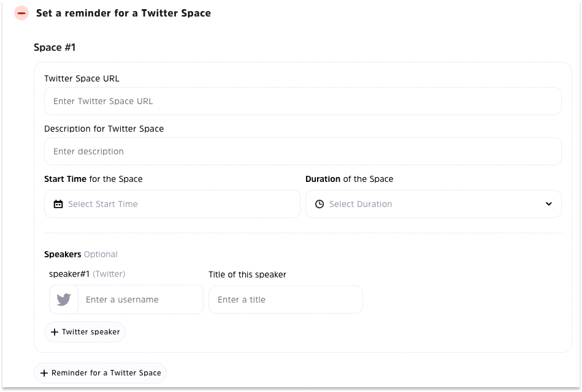Click the Title of this speaker label

(247, 274)
